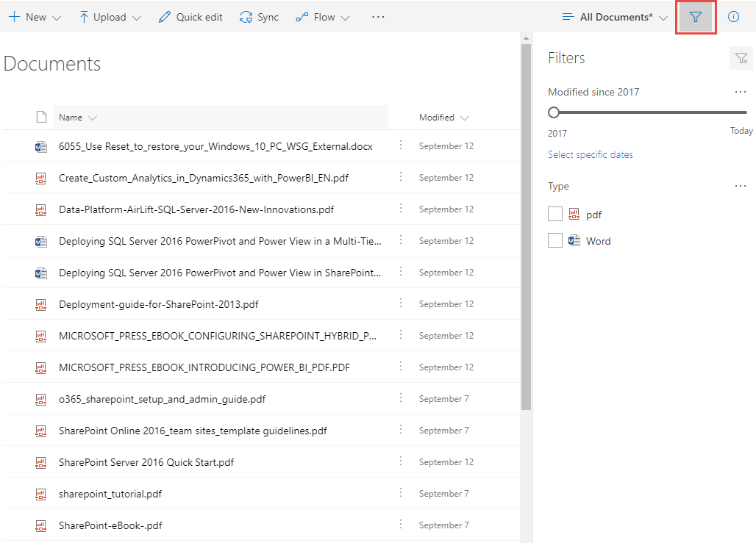Open 6055_Use Reset_to_restore_your_Windows_10 docx

click(x=215, y=146)
